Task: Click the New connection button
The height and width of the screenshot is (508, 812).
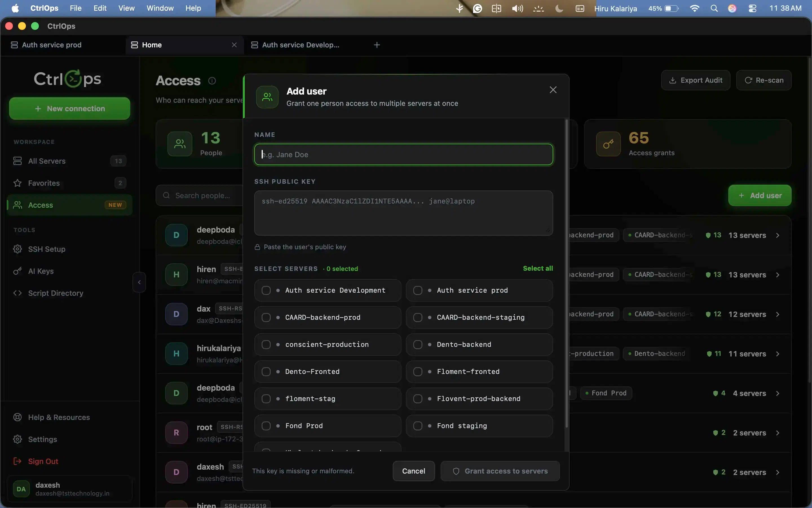Action: coord(69,109)
